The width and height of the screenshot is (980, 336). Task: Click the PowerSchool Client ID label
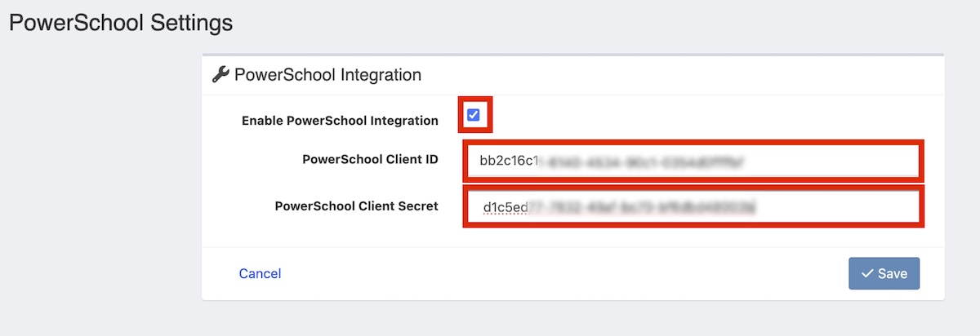tap(370, 160)
